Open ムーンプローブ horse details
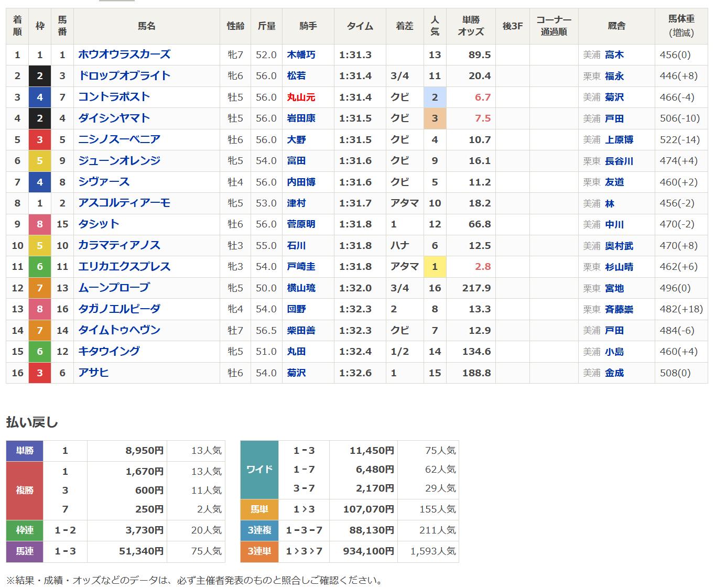 114,288
